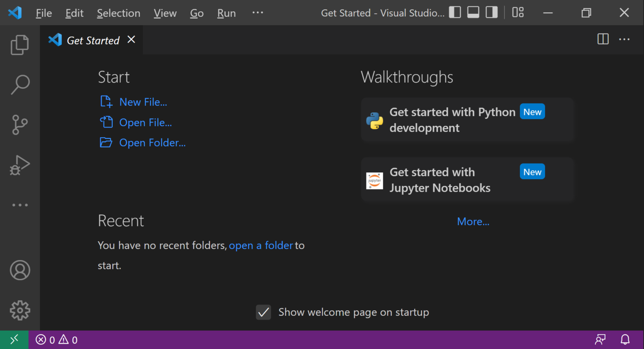Uncheck Show welcome page on startup
Screen dimensions: 644x349
(x=263, y=313)
